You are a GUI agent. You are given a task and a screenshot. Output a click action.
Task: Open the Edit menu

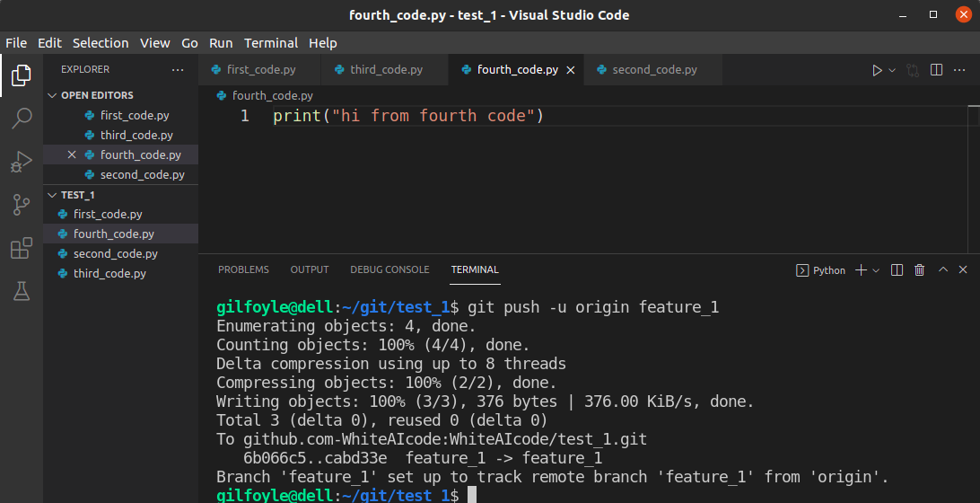(x=49, y=42)
